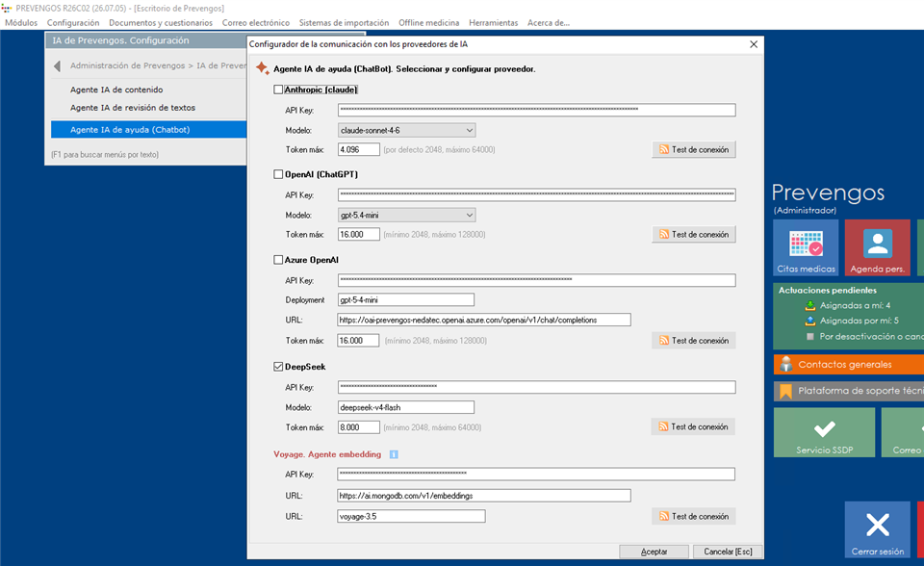
Task: Click the Servicio SSDP checkmark tile
Action: coord(825,433)
